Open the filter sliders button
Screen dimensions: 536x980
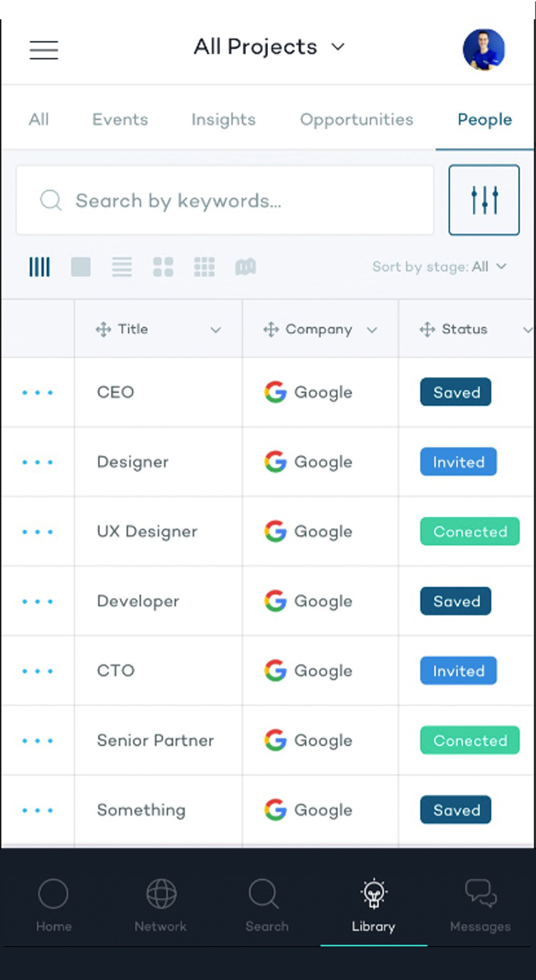pos(484,200)
